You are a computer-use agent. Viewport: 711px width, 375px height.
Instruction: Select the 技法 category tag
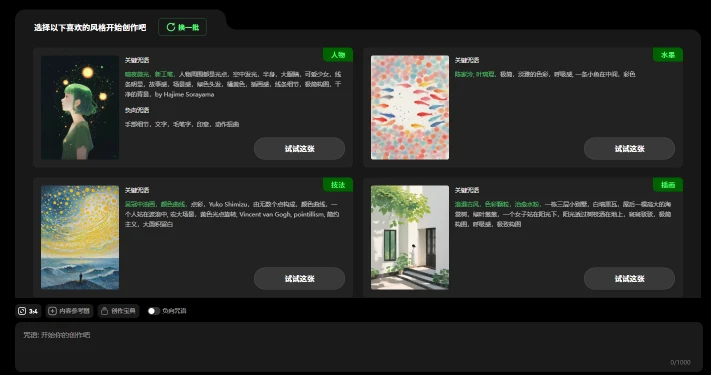[338, 185]
